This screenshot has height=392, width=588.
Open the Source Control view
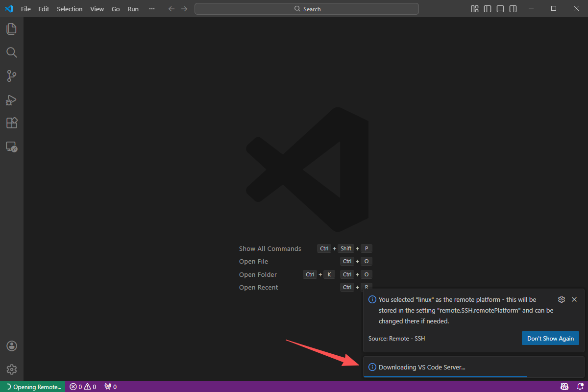[x=12, y=76]
